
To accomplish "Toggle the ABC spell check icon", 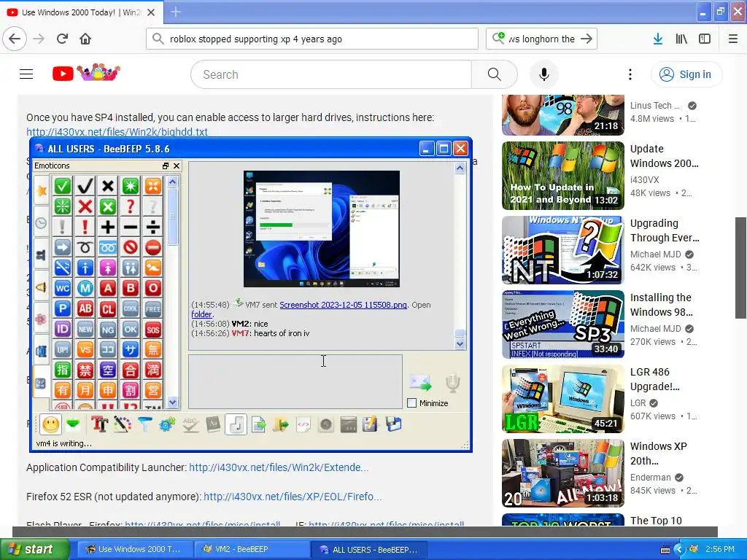I will 190,424.
